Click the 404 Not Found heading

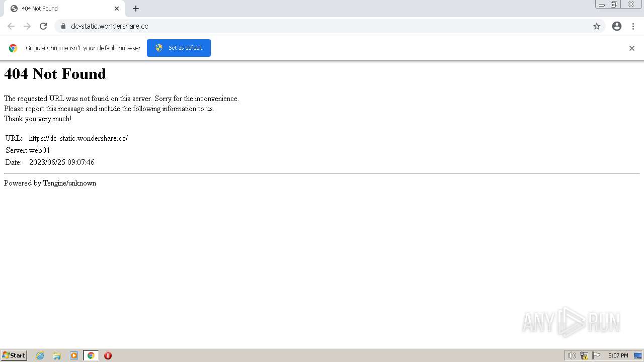(x=55, y=74)
